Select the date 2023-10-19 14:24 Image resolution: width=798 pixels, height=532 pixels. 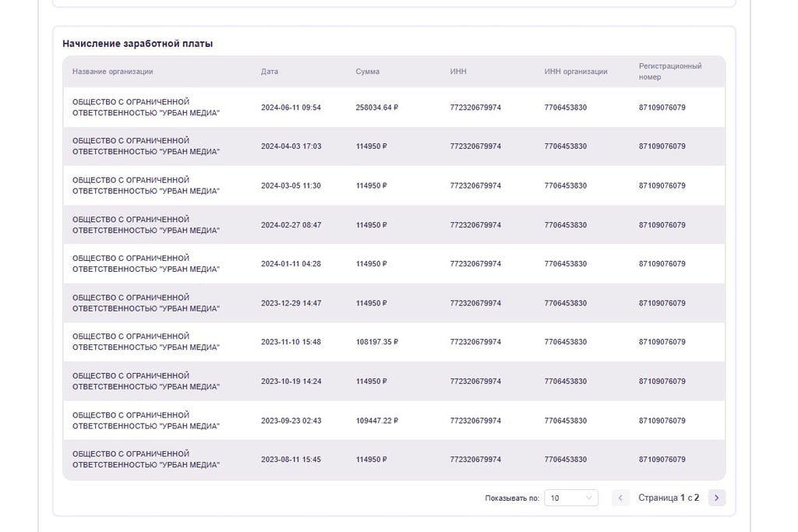pos(291,382)
